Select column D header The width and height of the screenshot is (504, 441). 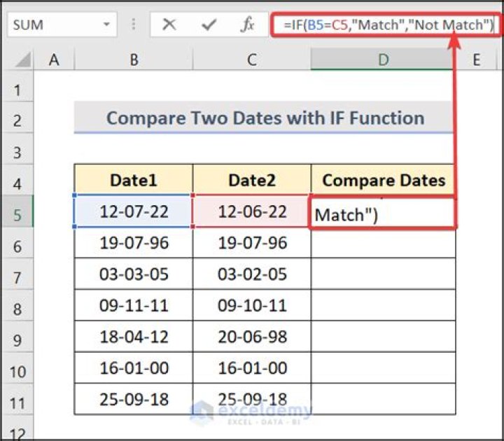coord(383,61)
